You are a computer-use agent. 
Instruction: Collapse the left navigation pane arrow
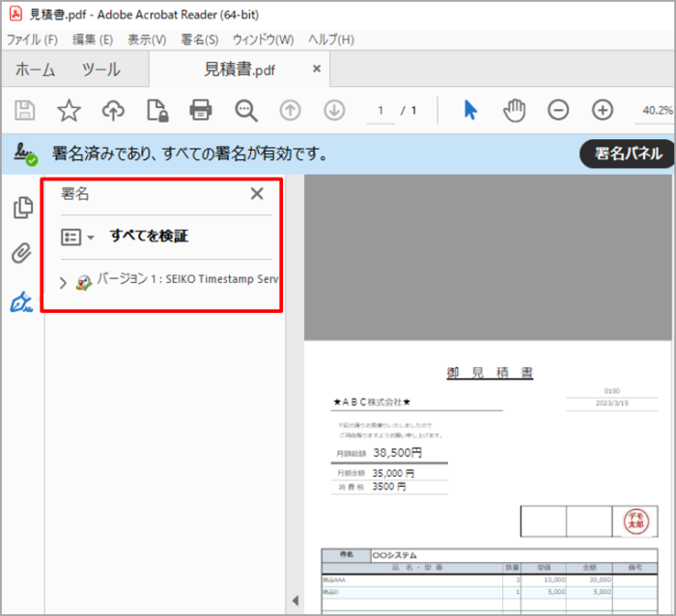[296, 600]
